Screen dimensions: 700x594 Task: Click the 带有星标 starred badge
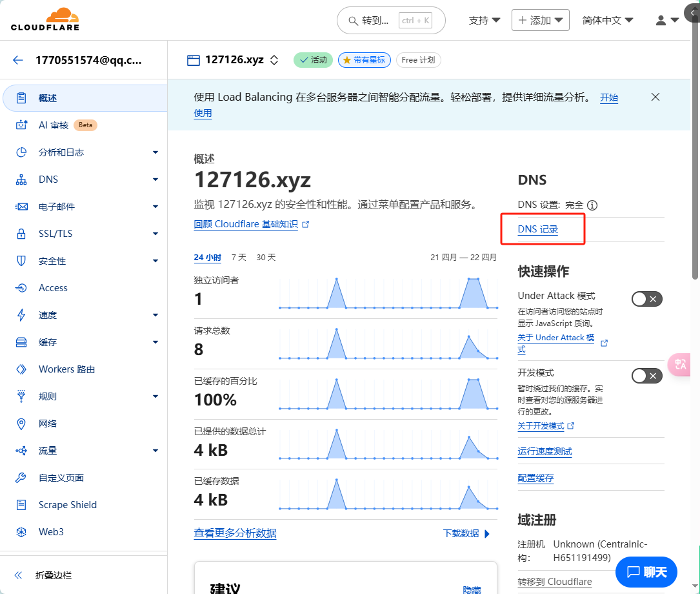click(x=365, y=60)
